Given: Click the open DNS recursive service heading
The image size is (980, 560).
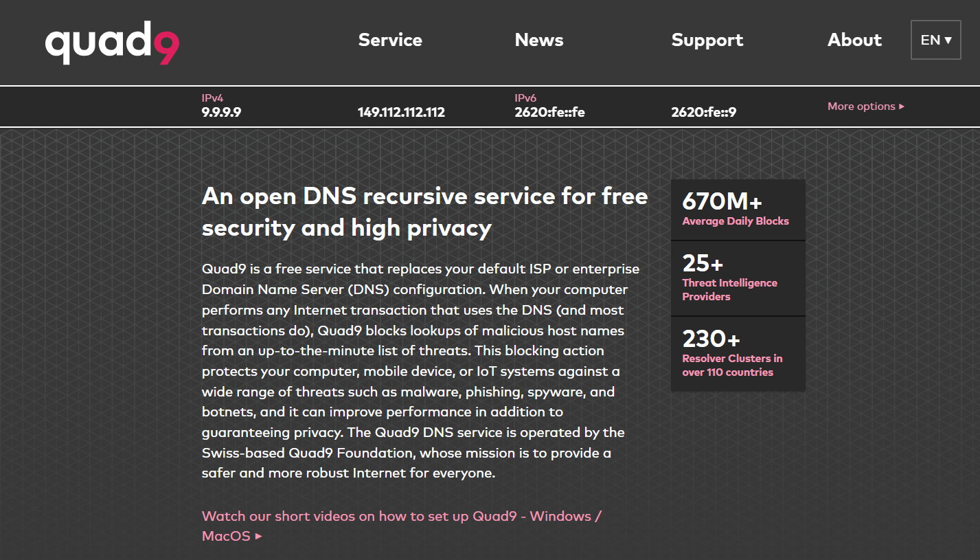Looking at the screenshot, I should 425,212.
